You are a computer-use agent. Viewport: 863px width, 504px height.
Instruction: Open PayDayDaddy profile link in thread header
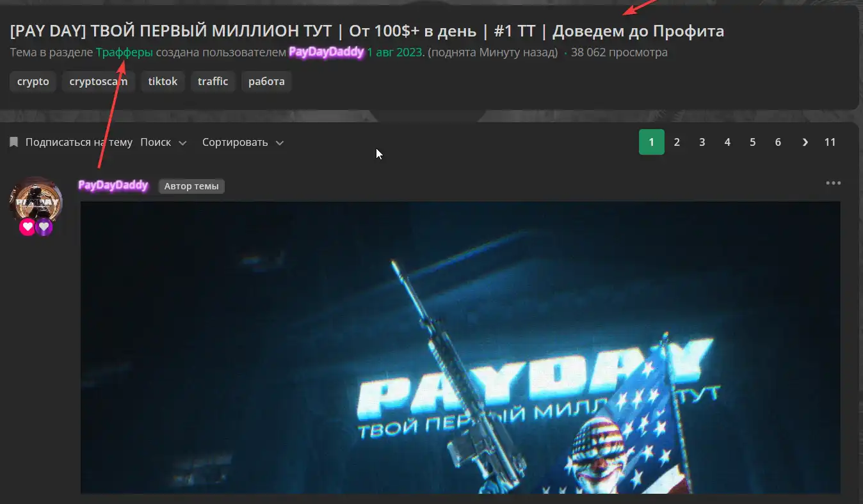[x=327, y=52]
